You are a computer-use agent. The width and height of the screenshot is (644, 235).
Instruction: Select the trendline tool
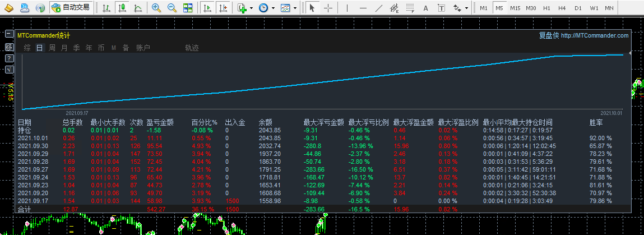[379, 7]
